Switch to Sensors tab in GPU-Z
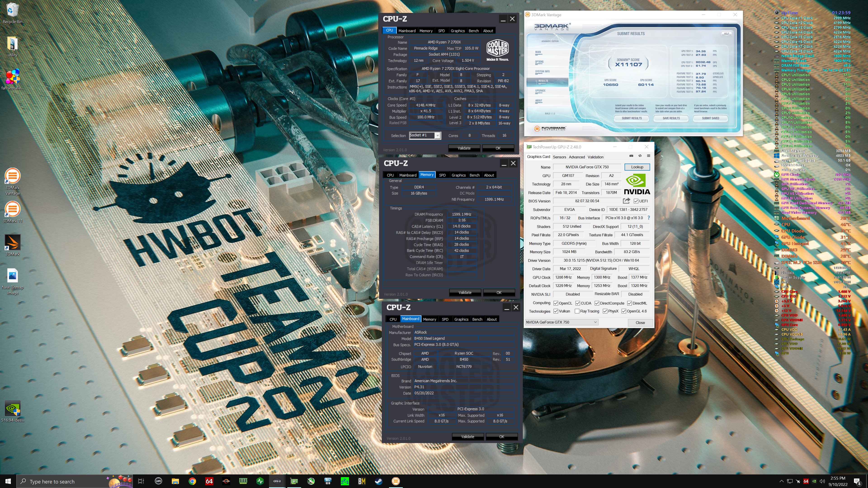The height and width of the screenshot is (488, 868). (x=559, y=157)
